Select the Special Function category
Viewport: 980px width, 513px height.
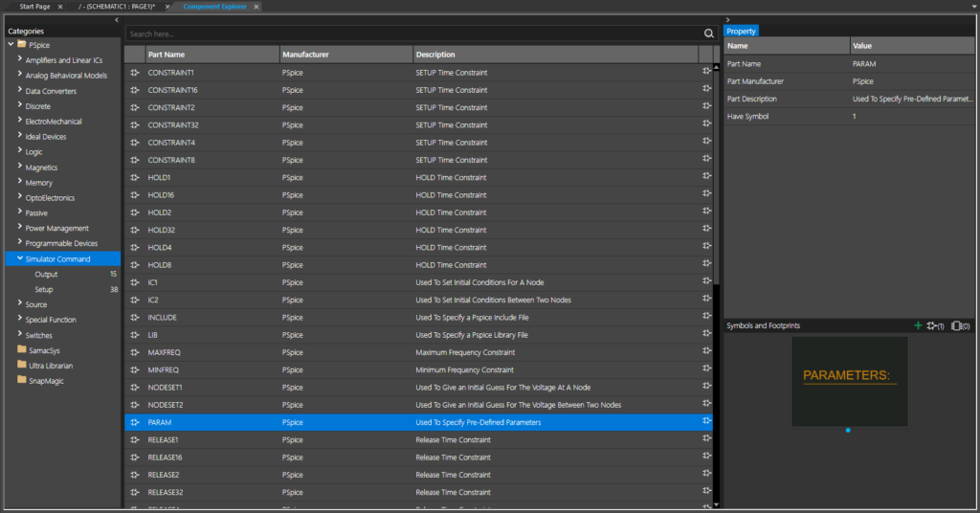click(x=51, y=320)
